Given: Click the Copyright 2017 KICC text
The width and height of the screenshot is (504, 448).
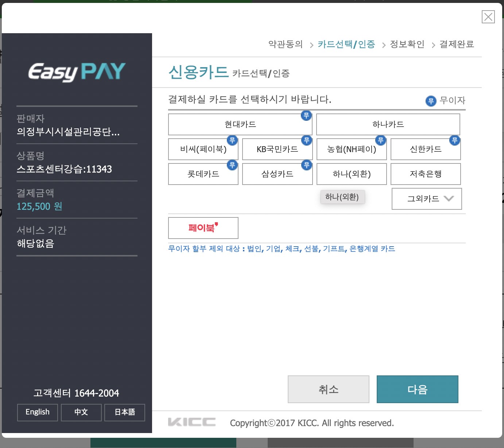Looking at the screenshot, I should pos(312,423).
